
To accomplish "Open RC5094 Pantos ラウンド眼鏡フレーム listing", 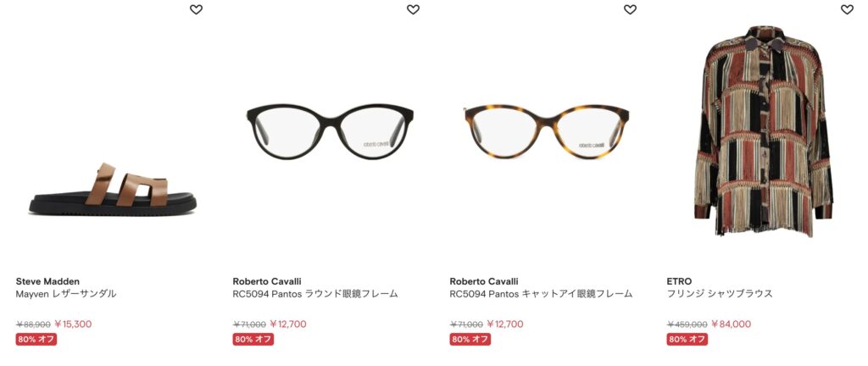I will coord(315,294).
